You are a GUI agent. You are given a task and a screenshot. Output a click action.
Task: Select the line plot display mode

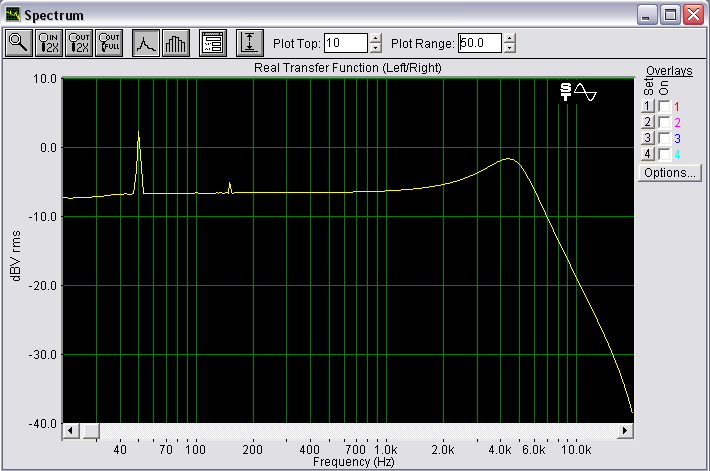point(146,43)
